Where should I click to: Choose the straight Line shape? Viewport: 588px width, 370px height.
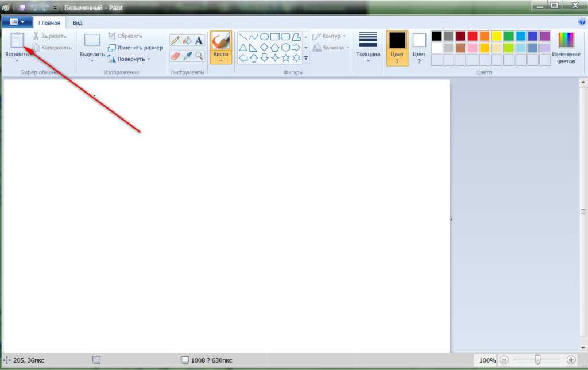point(243,37)
